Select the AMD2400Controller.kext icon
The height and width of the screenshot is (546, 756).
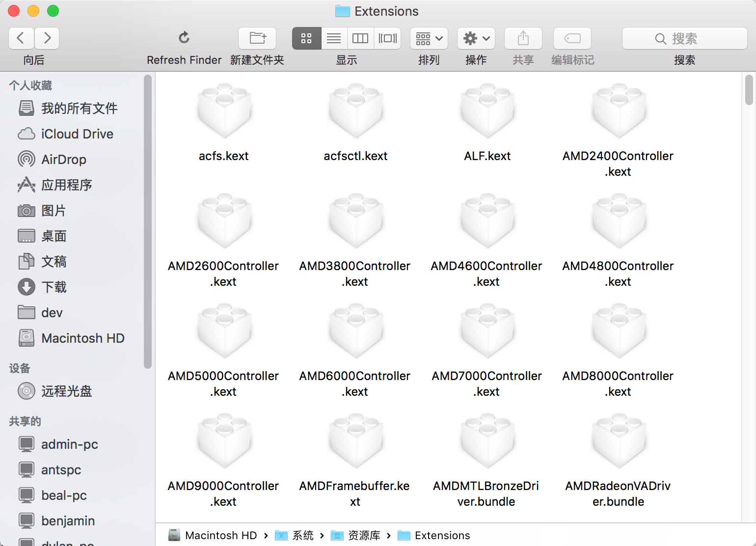619,110
